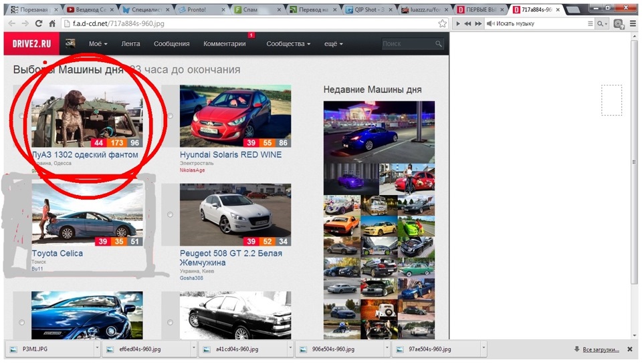Open the dropdown arrow for a41cd04s-960.jpg download
Image resolution: width=642 pixels, height=364 pixels.
click(290, 349)
